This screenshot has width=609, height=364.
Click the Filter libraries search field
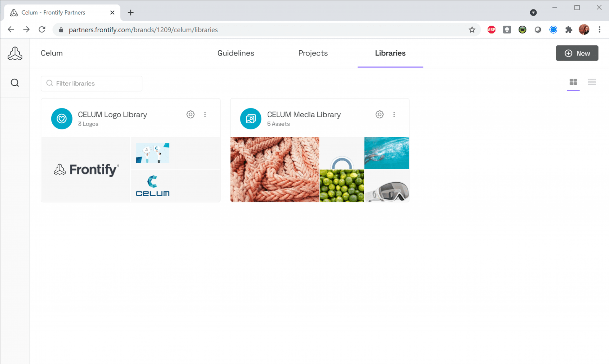point(91,83)
